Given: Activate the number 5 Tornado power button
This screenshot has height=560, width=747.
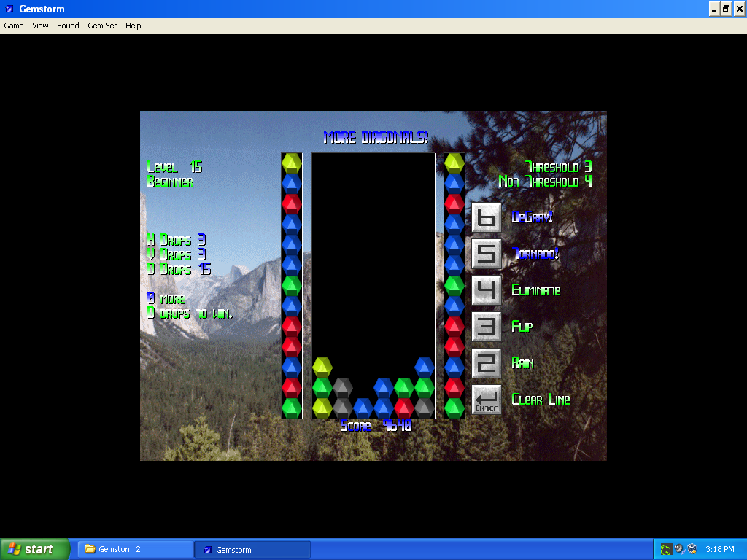Looking at the screenshot, I should 487,254.
